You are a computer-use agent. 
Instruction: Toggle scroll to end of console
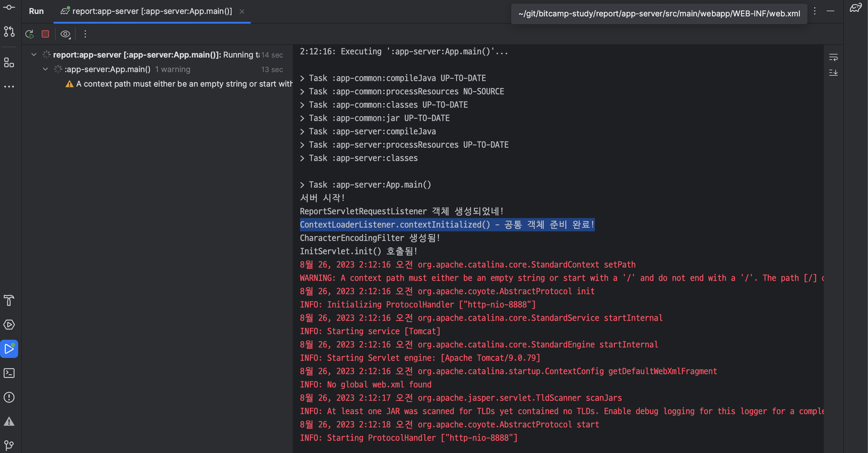[833, 72]
